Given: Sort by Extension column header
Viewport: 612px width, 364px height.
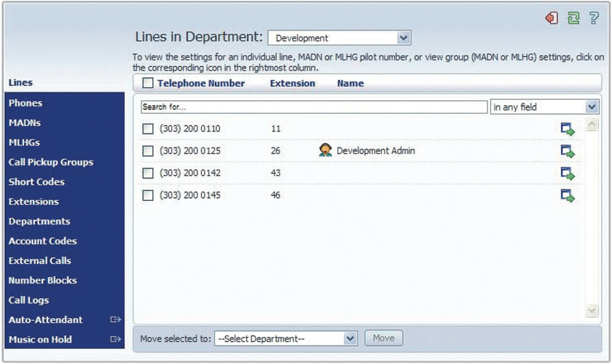Looking at the screenshot, I should [293, 83].
